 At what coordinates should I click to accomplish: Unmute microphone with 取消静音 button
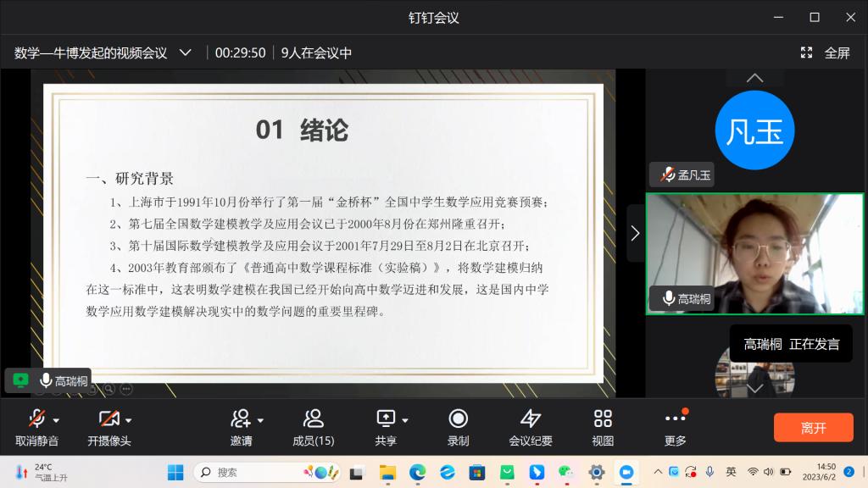[x=36, y=427]
